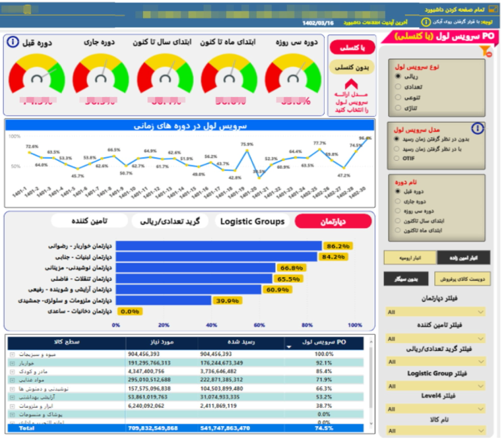This screenshot has width=504, height=440.
Task: Open the فیلتر Logistic Group dropdown
Action: pos(435,386)
